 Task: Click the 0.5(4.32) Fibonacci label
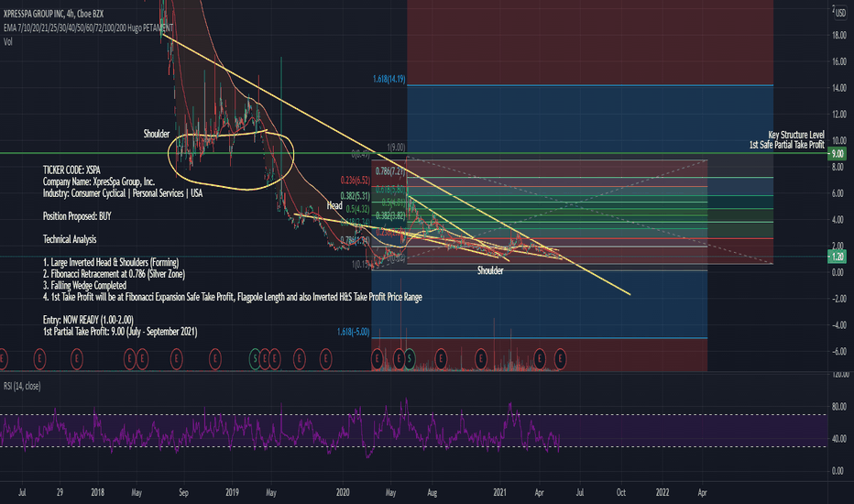358,209
